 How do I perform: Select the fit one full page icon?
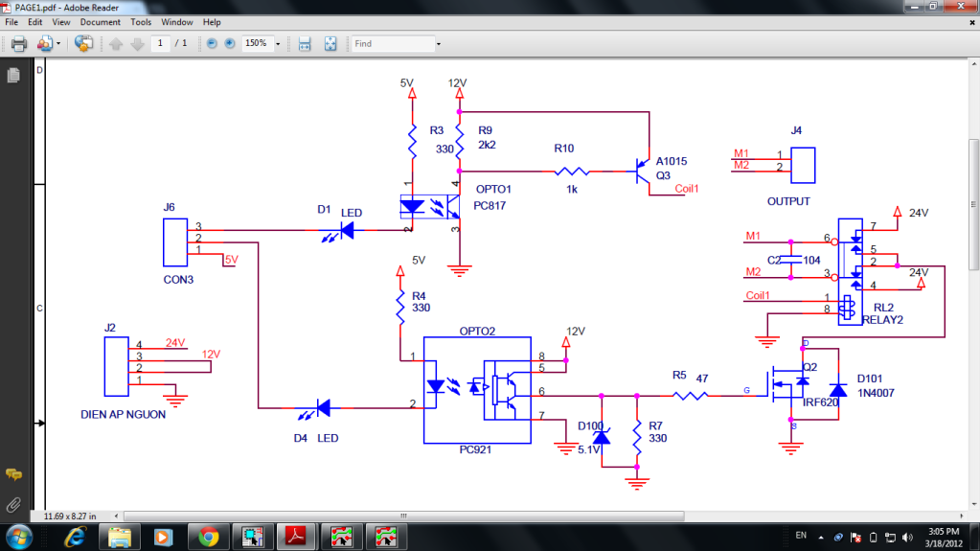330,44
